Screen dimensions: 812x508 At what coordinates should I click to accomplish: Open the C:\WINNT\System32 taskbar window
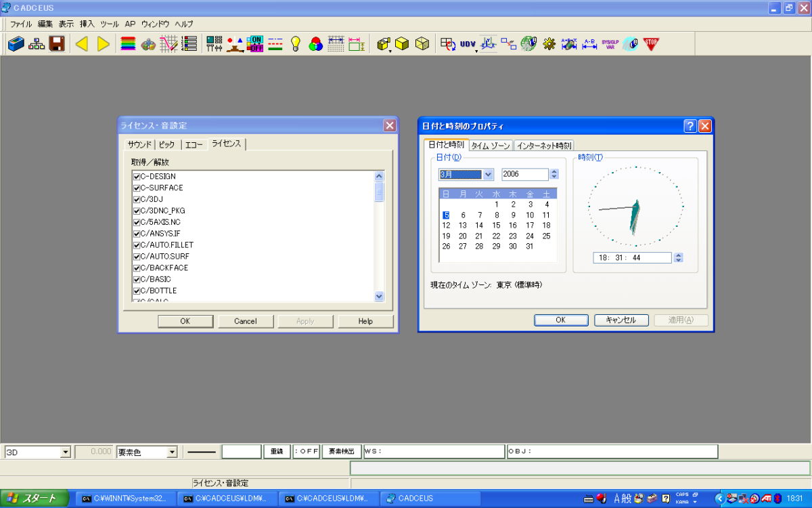125,499
